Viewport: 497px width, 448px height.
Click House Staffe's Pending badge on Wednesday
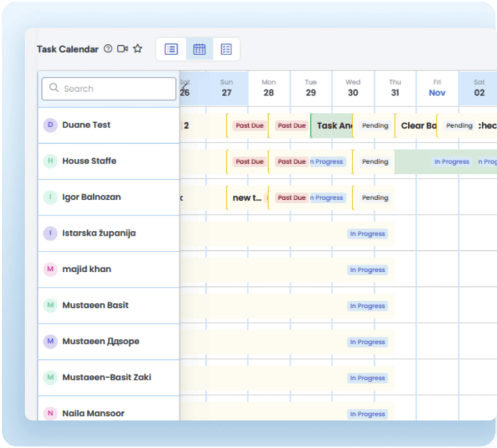375,162
